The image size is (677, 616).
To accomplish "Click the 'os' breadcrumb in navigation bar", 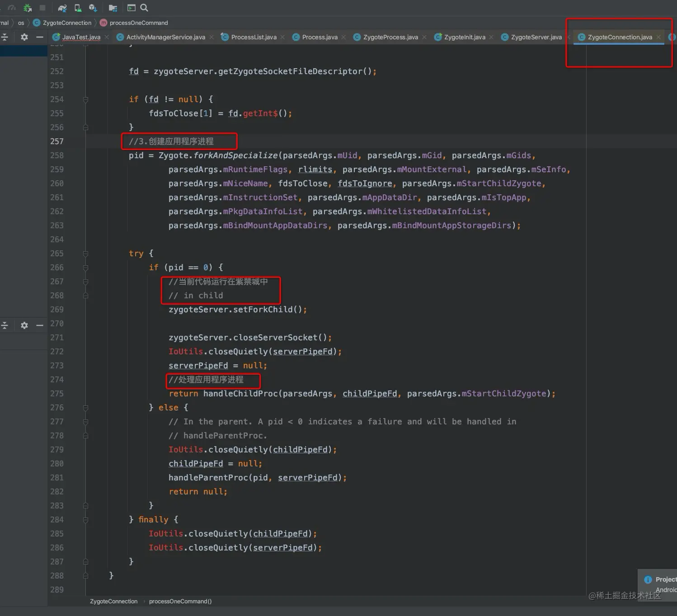I will (21, 23).
